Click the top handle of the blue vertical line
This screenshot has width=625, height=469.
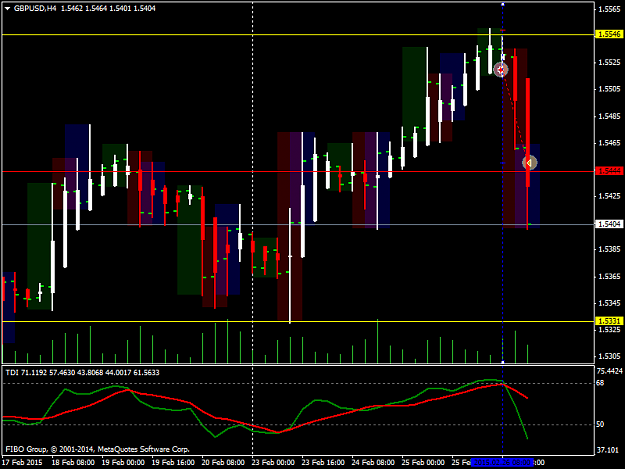coord(503,4)
